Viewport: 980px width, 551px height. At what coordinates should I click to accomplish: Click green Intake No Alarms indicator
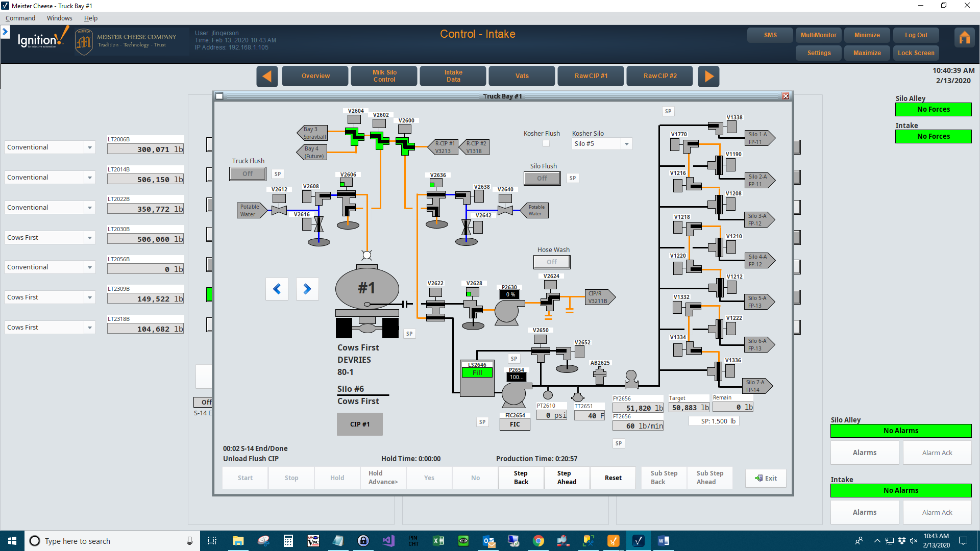point(901,490)
